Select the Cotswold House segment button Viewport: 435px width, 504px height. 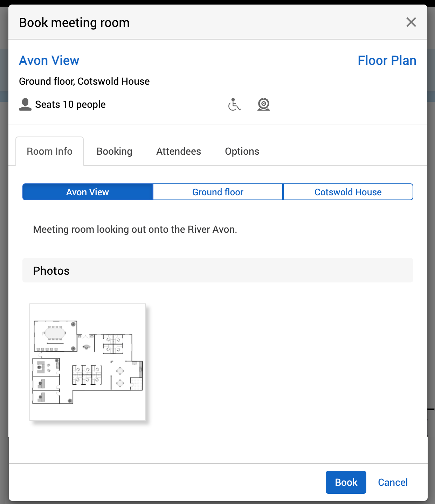pos(348,192)
